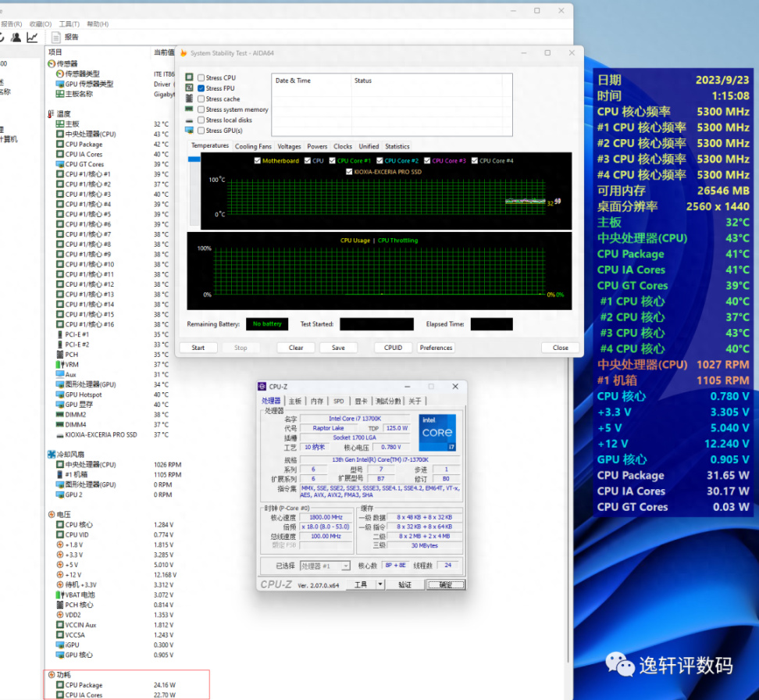The height and width of the screenshot is (700, 759).
Task: Toggle the Motherboard graph checkbox
Action: pyautogui.click(x=258, y=161)
